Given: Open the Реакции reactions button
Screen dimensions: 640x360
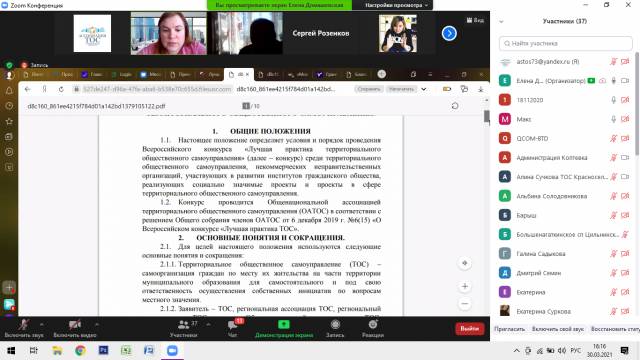Looking at the screenshot, I should [x=373, y=329].
